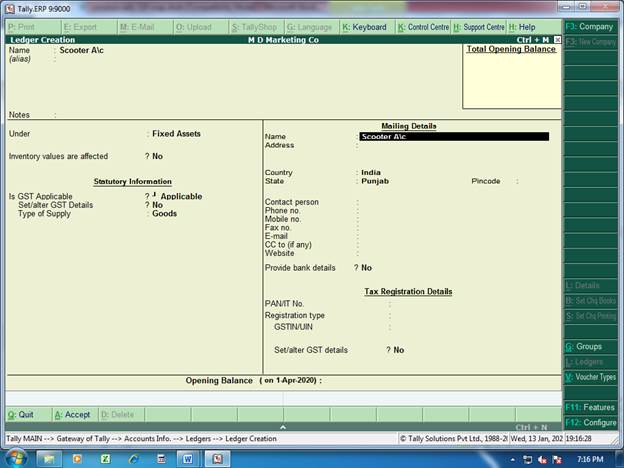The image size is (624, 468).
Task: Open the Support Centre
Action: (x=478, y=27)
